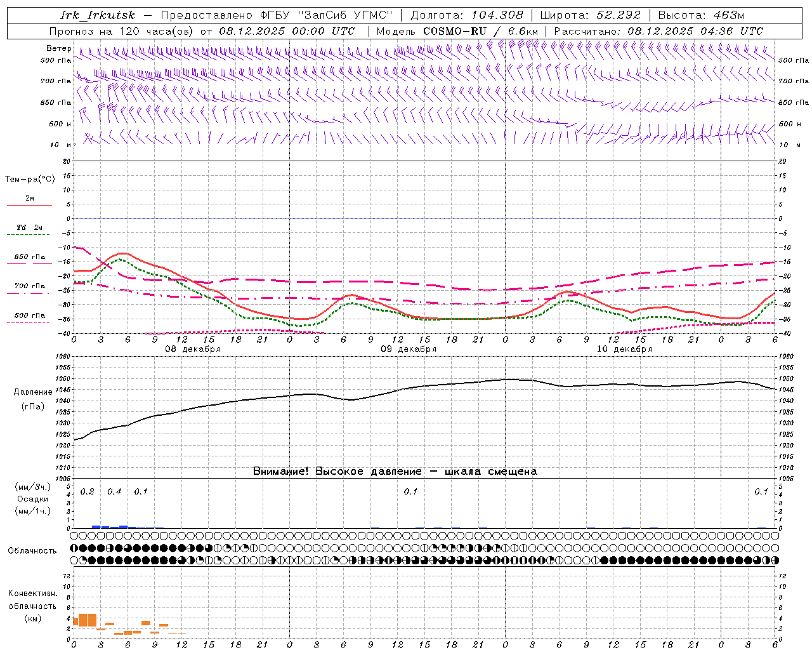
Task: Click the Долгота: 104.308 longitude field
Action: [467, 15]
